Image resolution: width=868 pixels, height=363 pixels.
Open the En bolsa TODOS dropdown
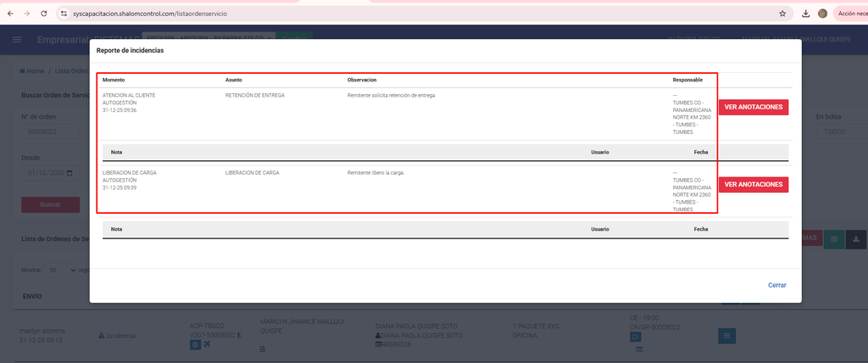point(839,132)
